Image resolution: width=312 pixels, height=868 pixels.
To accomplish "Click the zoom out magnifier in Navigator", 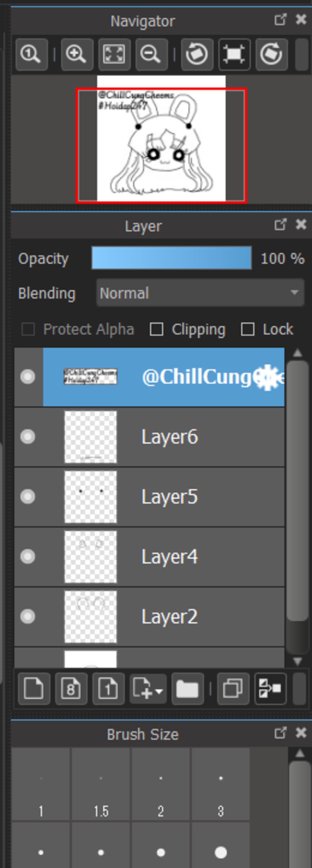I will coord(151,54).
